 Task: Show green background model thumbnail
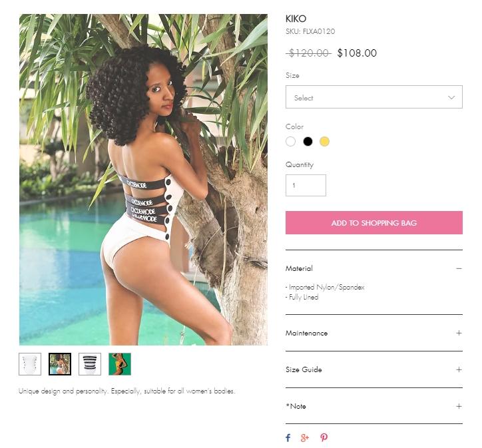[x=120, y=364]
